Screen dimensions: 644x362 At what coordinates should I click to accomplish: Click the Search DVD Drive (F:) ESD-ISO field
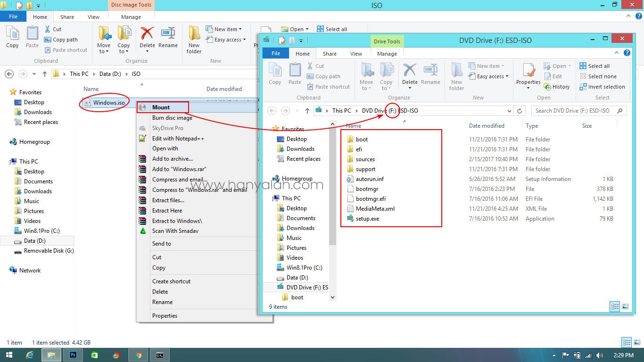coord(578,111)
